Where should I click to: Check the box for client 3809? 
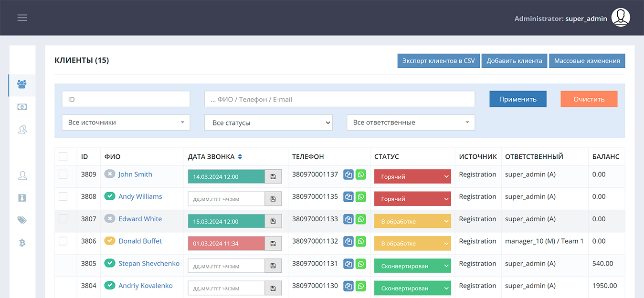tap(63, 175)
